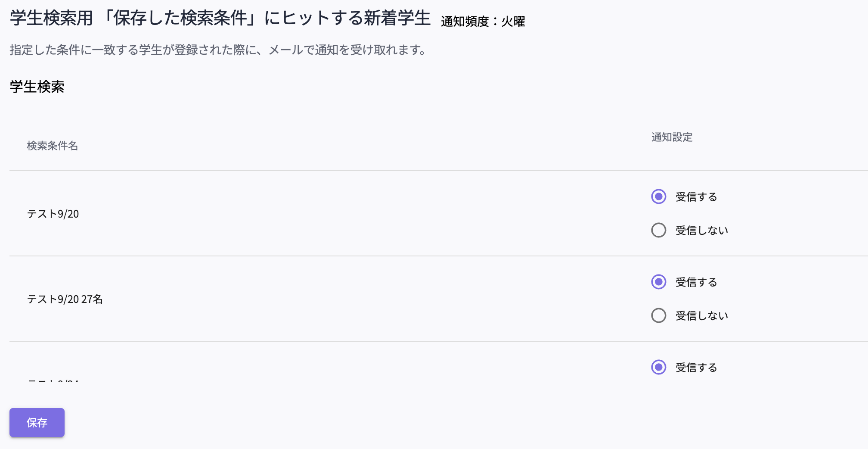Save the notification settings
The image size is (868, 449).
coord(37,423)
